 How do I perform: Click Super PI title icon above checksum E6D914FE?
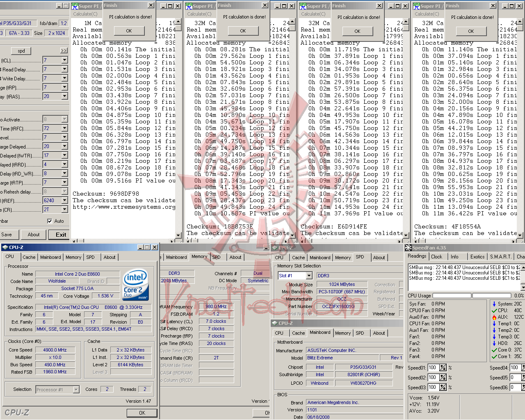click(x=303, y=6)
